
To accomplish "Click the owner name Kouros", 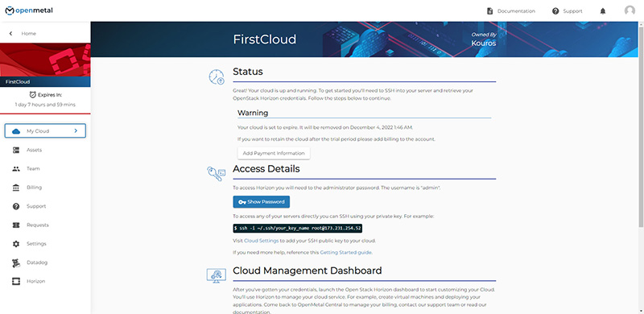I will 484,43.
